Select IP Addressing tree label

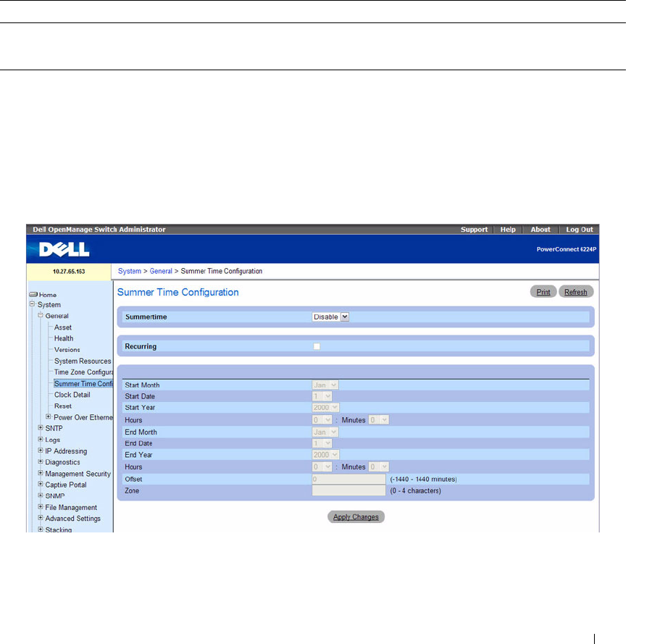click(66, 451)
